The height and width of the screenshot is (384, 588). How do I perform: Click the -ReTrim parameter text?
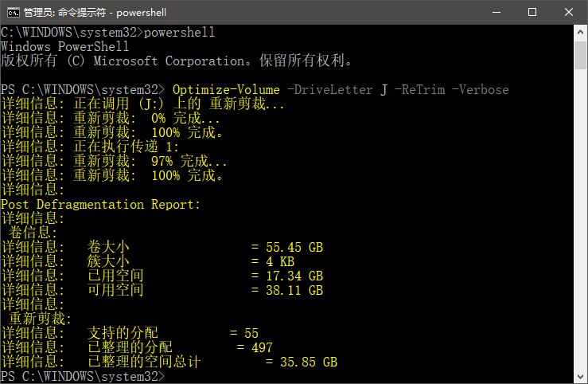(419, 90)
